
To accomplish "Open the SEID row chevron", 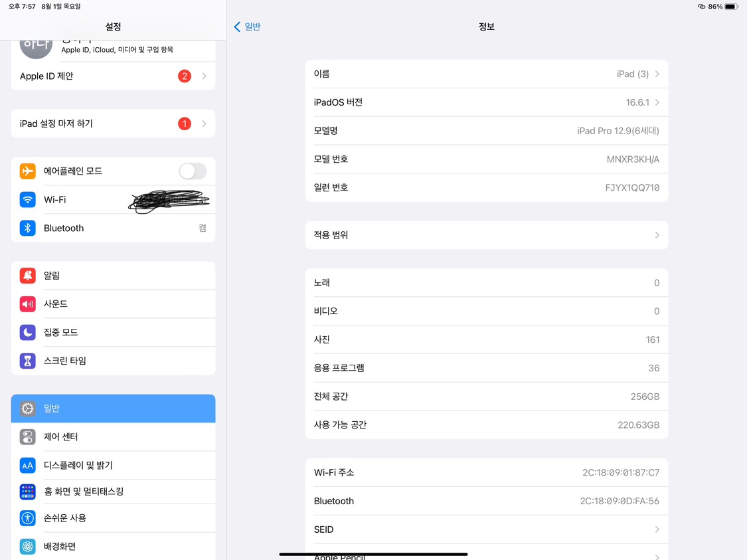I will pos(657,529).
